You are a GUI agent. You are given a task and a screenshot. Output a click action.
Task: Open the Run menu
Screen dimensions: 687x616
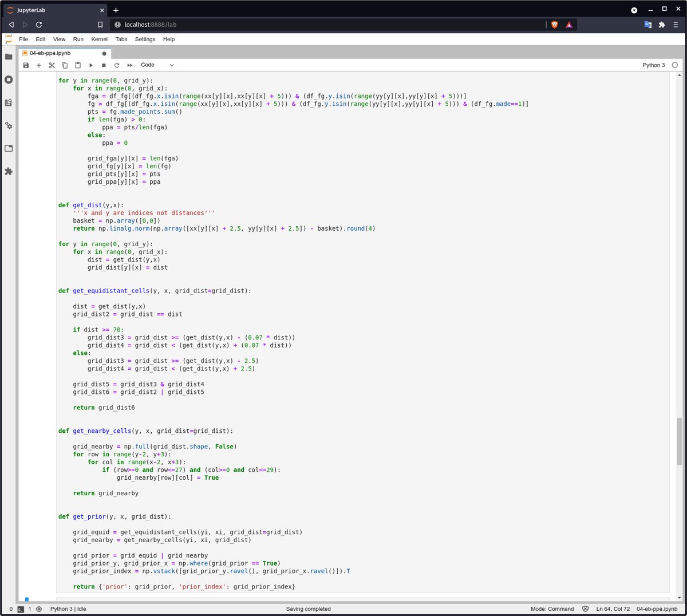[x=78, y=40]
